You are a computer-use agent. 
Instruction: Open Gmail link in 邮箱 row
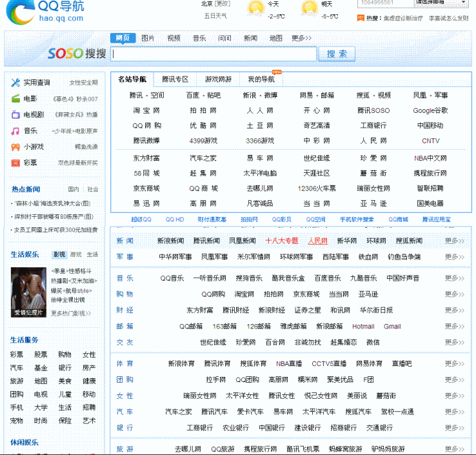[392, 326]
